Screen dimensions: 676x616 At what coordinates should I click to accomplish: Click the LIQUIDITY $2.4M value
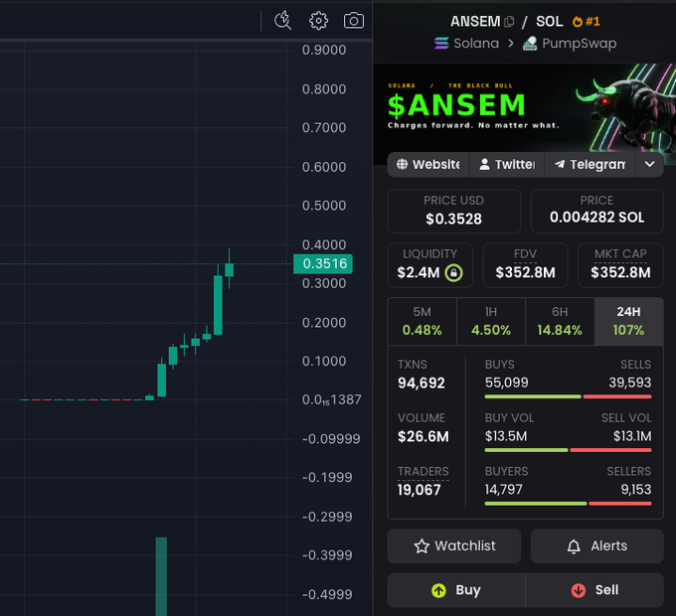(419, 272)
